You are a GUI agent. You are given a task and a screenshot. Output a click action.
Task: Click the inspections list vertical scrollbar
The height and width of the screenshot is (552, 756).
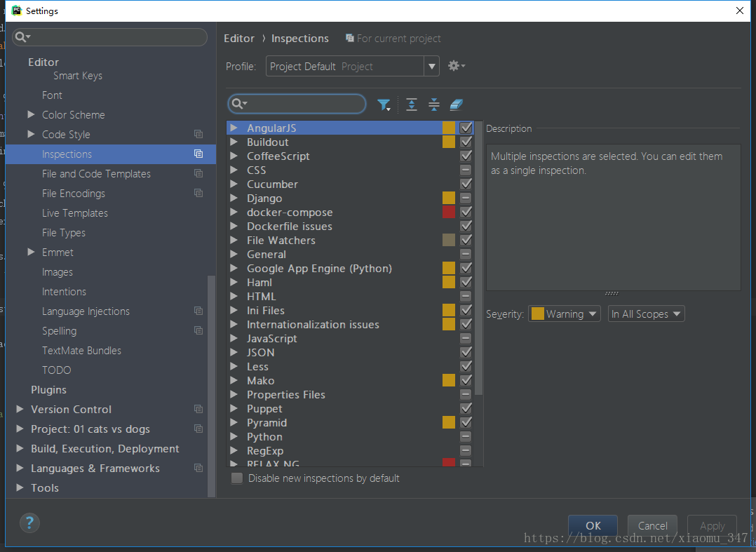coord(478,258)
